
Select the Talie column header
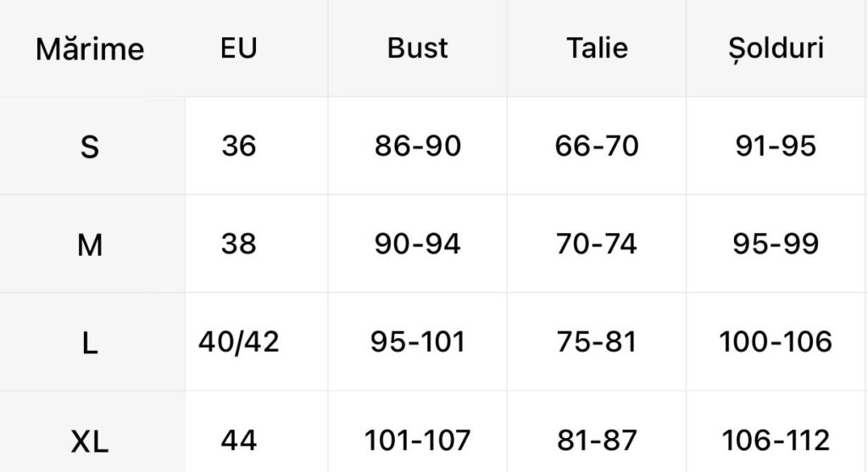coord(597,48)
